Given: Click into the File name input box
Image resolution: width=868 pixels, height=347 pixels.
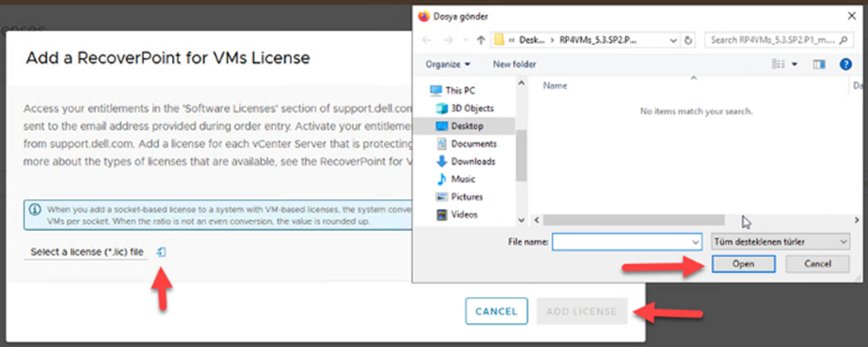Looking at the screenshot, I should pyautogui.click(x=622, y=242).
